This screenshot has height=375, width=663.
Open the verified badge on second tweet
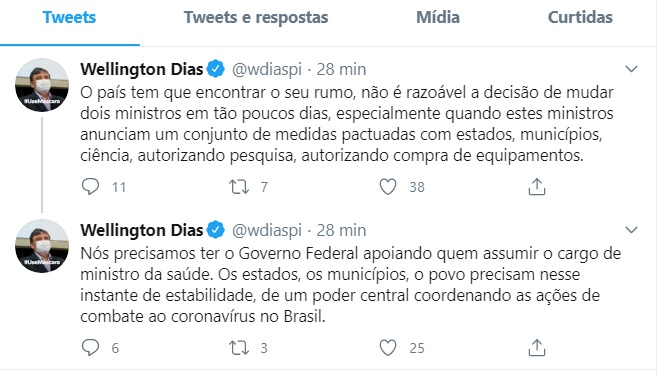(x=216, y=230)
